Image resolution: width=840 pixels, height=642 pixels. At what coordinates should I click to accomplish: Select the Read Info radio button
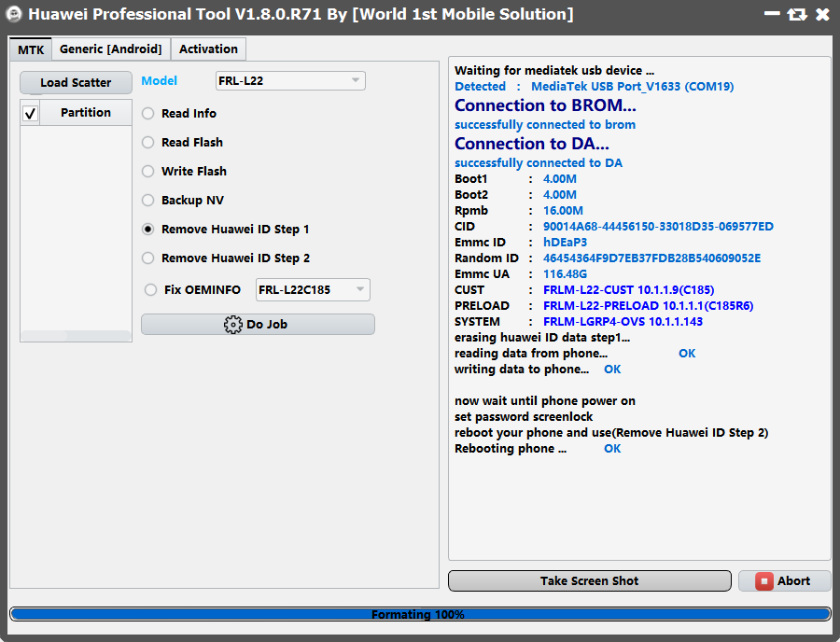[x=147, y=113]
